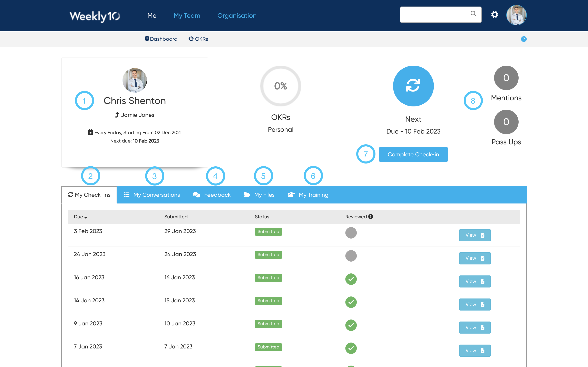Screen dimensions: 588x367
Task: Open the Reviewed column help icon
Action: (x=371, y=217)
